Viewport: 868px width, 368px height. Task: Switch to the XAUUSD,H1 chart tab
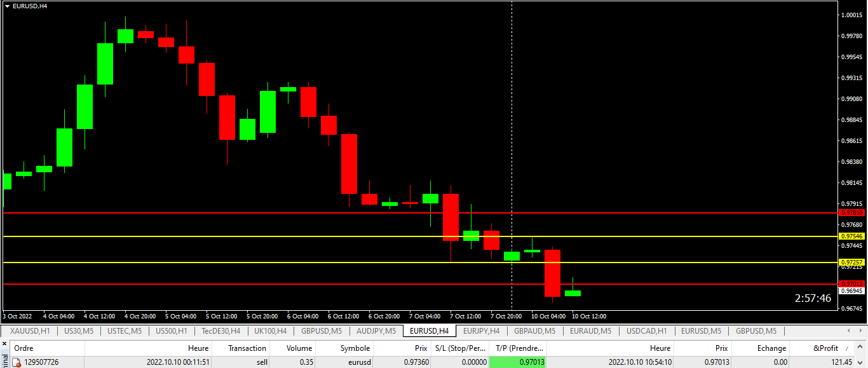pyautogui.click(x=30, y=331)
